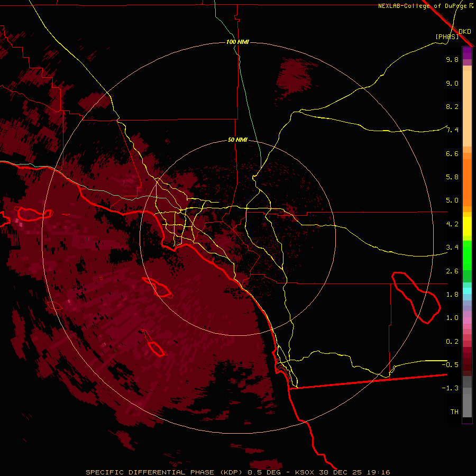This screenshot has width=476, height=476.
Task: Pick the cyan segment of the color bar
Action: 467,291
